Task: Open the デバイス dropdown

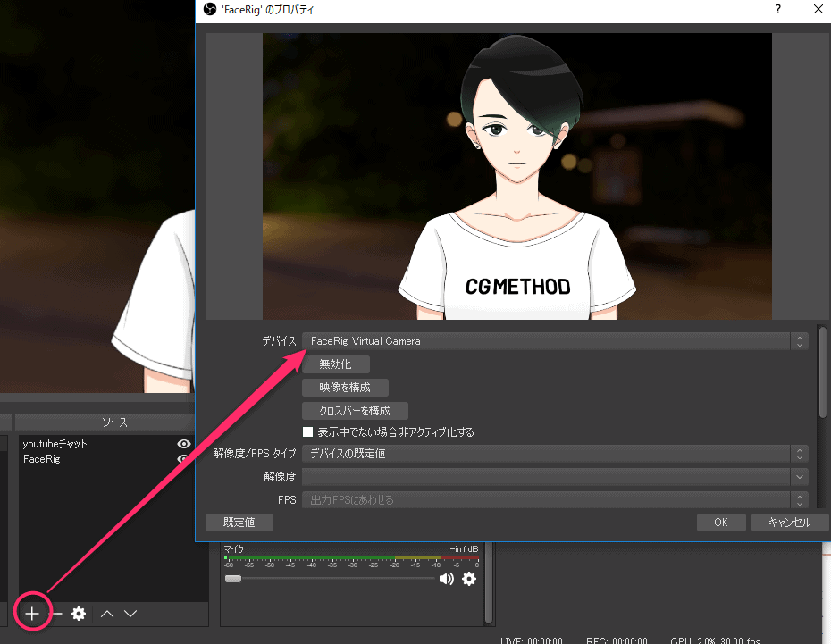Action: click(x=554, y=341)
